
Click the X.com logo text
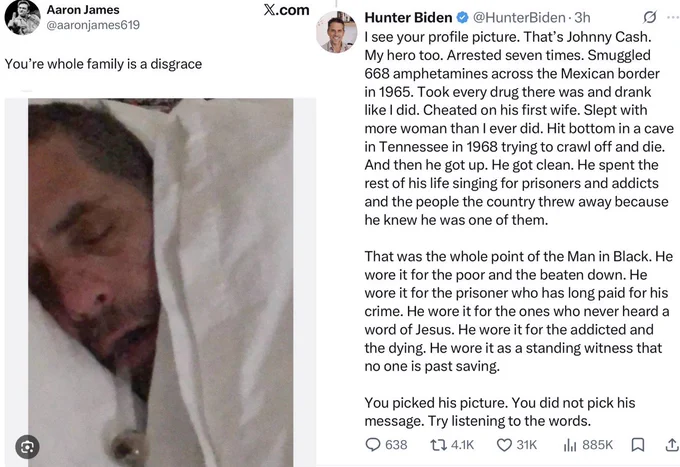(287, 10)
